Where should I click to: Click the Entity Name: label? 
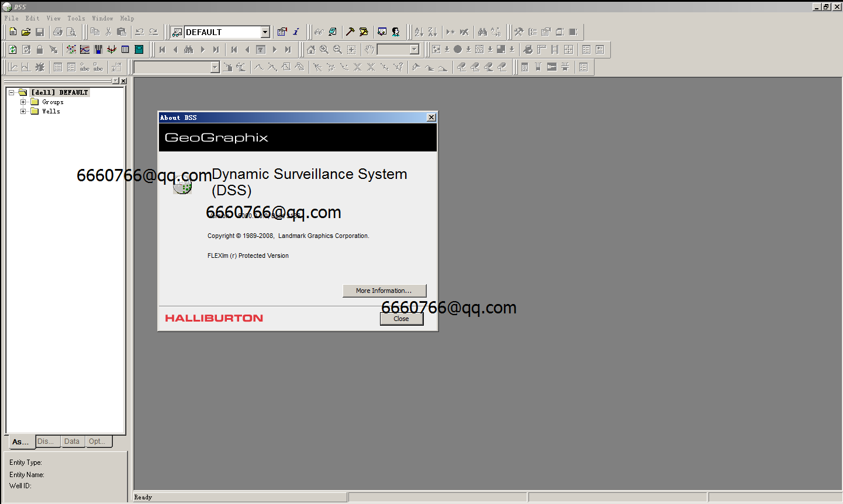tap(27, 475)
